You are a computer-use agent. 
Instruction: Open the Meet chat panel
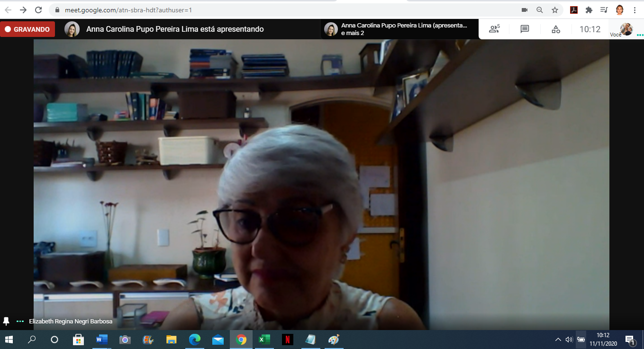[x=525, y=29]
